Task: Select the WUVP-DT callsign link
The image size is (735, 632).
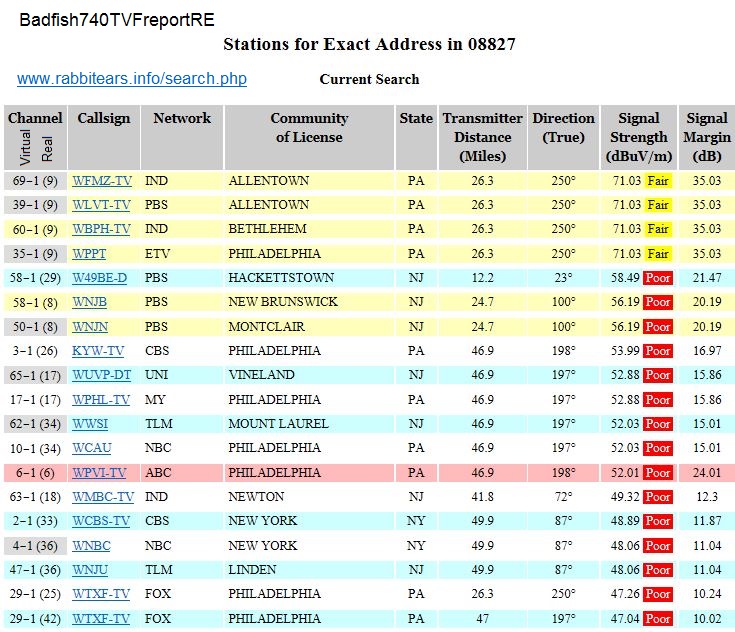Action: 101,375
